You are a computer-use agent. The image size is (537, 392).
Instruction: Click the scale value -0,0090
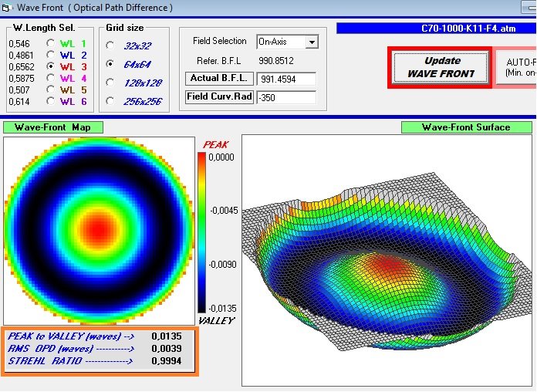(223, 265)
